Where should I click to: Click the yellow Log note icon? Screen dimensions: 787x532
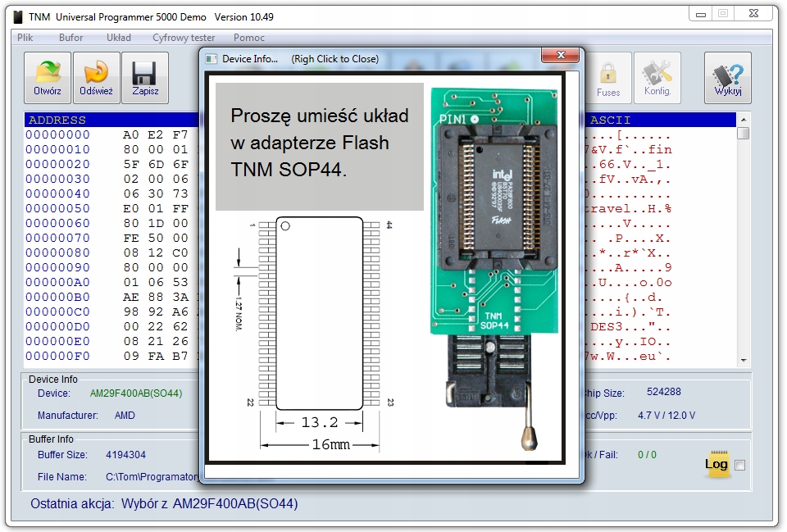[x=716, y=464]
